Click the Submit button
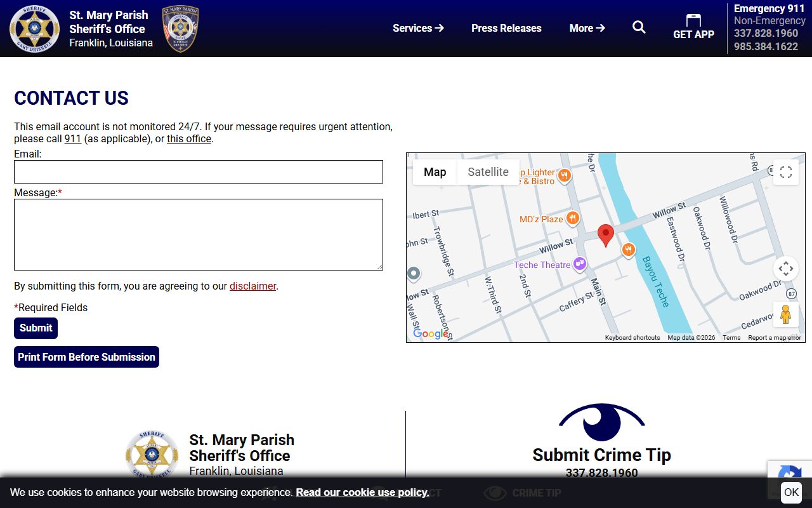812x508 pixels. click(36, 328)
